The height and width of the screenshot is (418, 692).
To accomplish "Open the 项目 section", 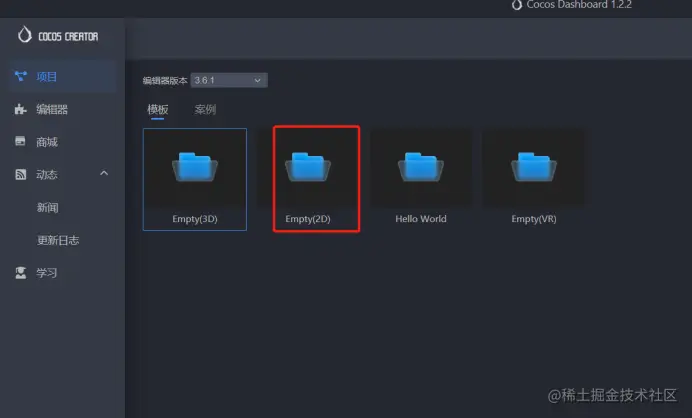I will (62, 76).
